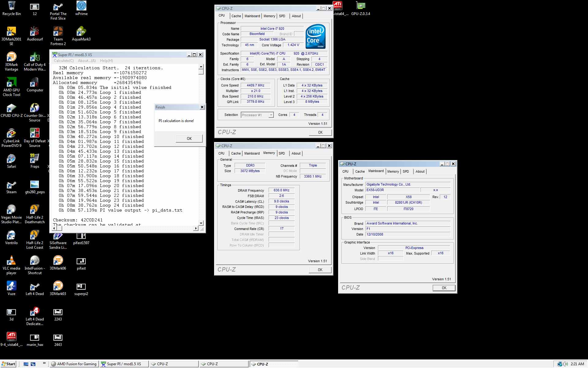This screenshot has width=588, height=368.
Task: Click Super PI vertical scrollbar up arrow
Action: (201, 67)
